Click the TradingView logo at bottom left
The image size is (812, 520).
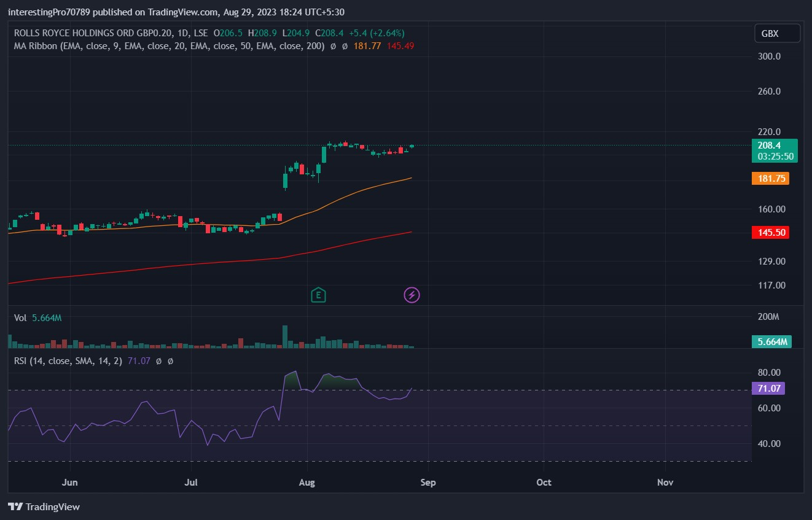point(44,507)
